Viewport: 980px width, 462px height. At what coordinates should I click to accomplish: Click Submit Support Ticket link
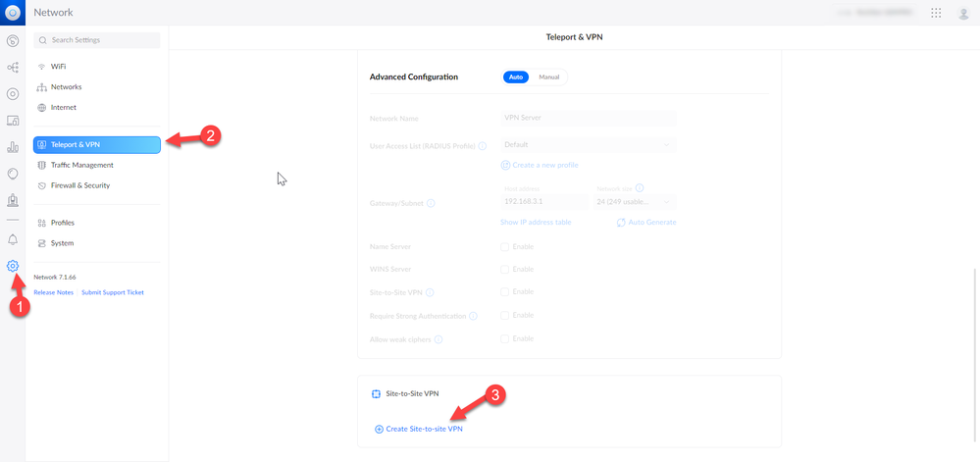pos(113,292)
